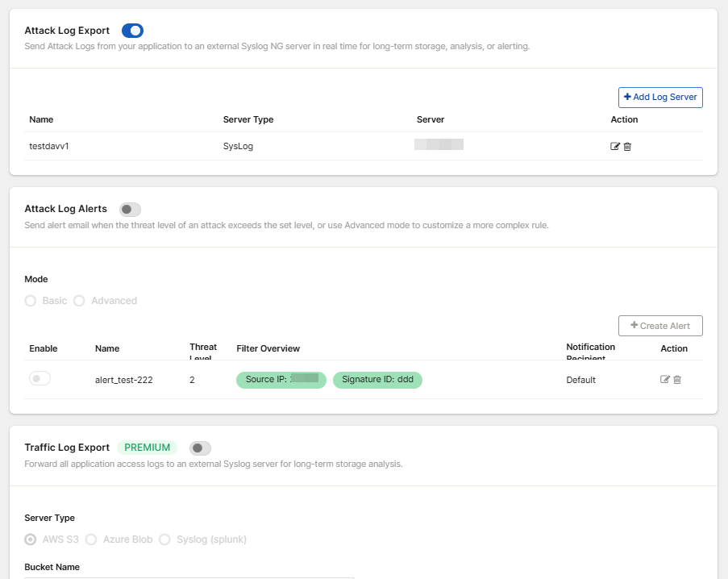
Task: Click the testdavv1 server name
Action: (x=49, y=147)
